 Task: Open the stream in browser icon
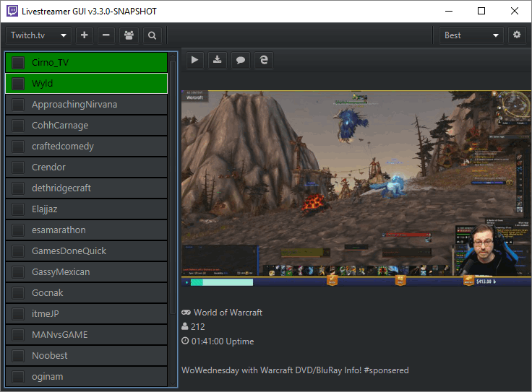tap(263, 61)
